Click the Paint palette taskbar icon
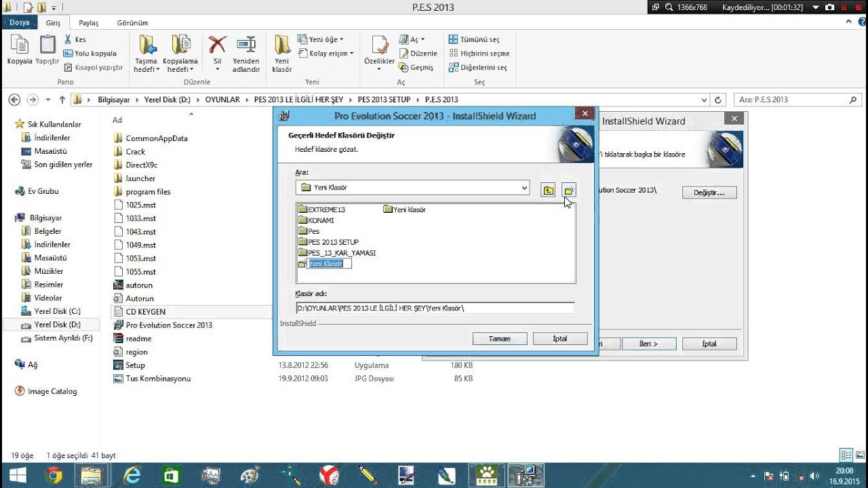This screenshot has height=488, width=868. click(x=250, y=475)
